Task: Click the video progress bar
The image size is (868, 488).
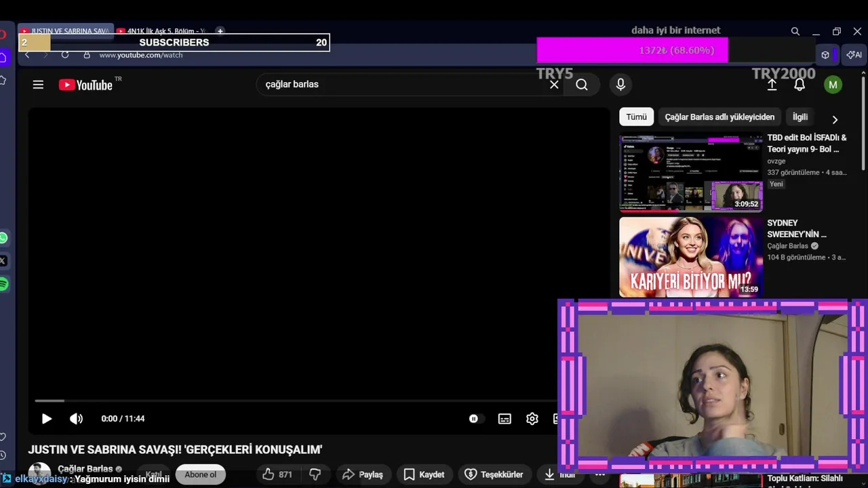Action: coord(296,401)
